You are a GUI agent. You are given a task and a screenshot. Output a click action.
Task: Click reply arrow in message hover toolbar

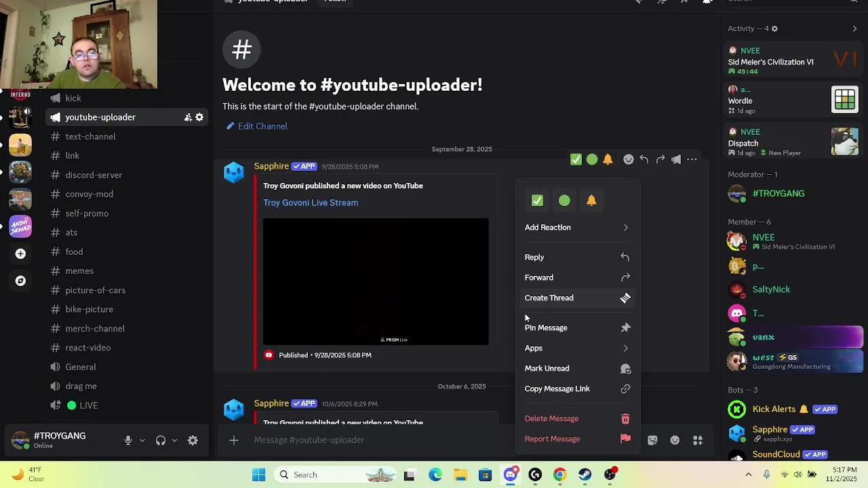click(x=644, y=159)
